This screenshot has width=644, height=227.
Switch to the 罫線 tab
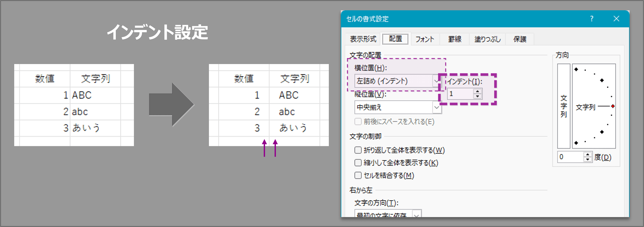tap(454, 39)
